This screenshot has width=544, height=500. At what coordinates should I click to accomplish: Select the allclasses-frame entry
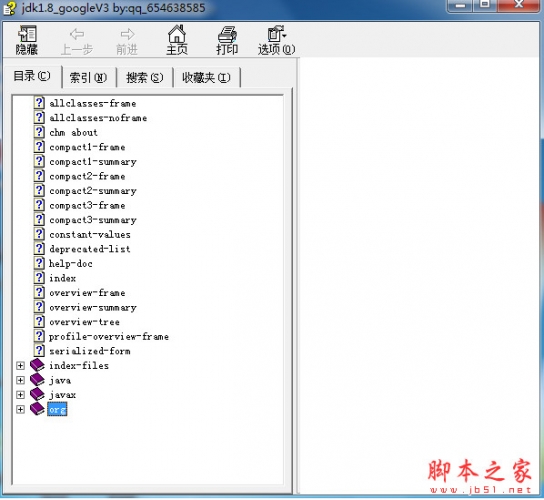click(x=93, y=103)
